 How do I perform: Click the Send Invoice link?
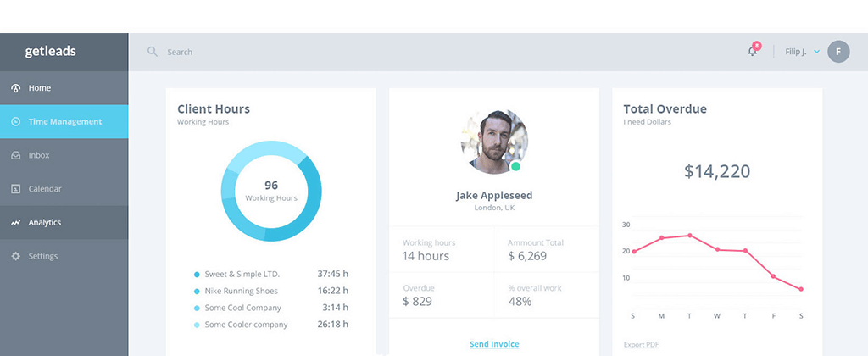pos(494,344)
